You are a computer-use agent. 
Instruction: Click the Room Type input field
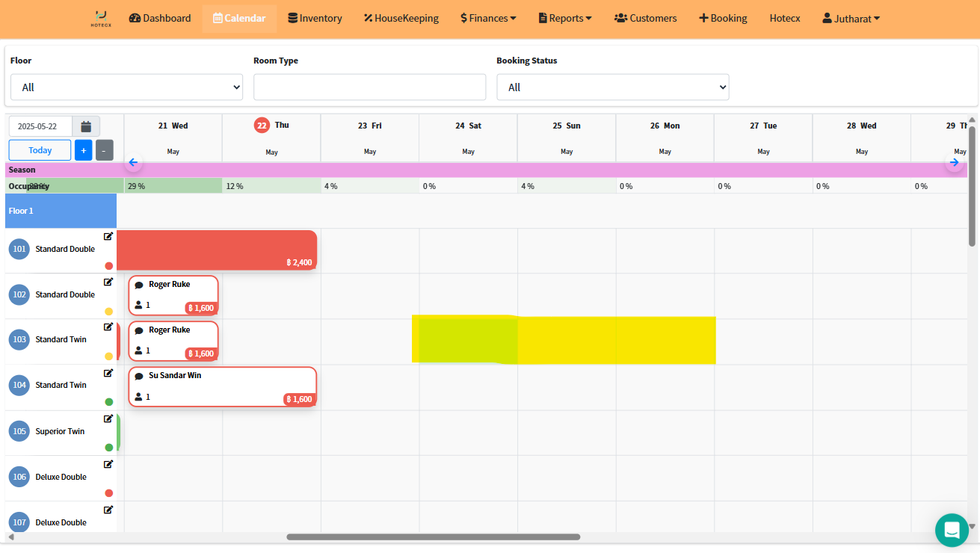(x=369, y=87)
